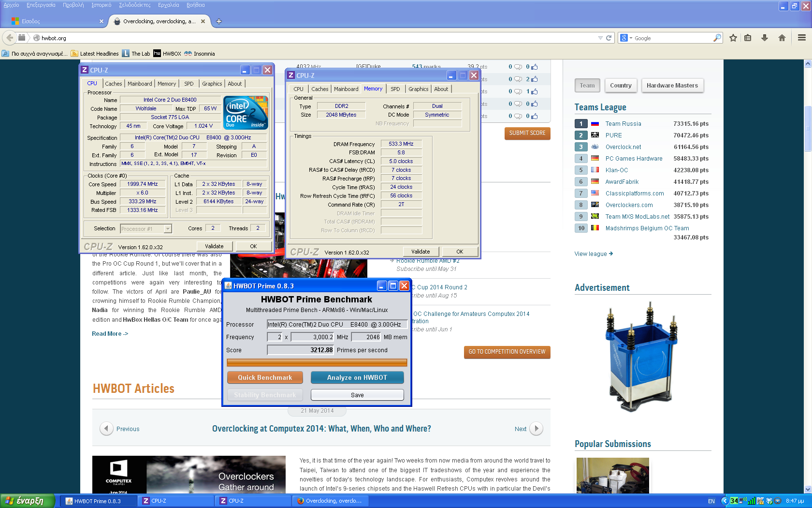
Task: Click the thumbs-up icon beside 39.2 pts
Action: (535, 67)
